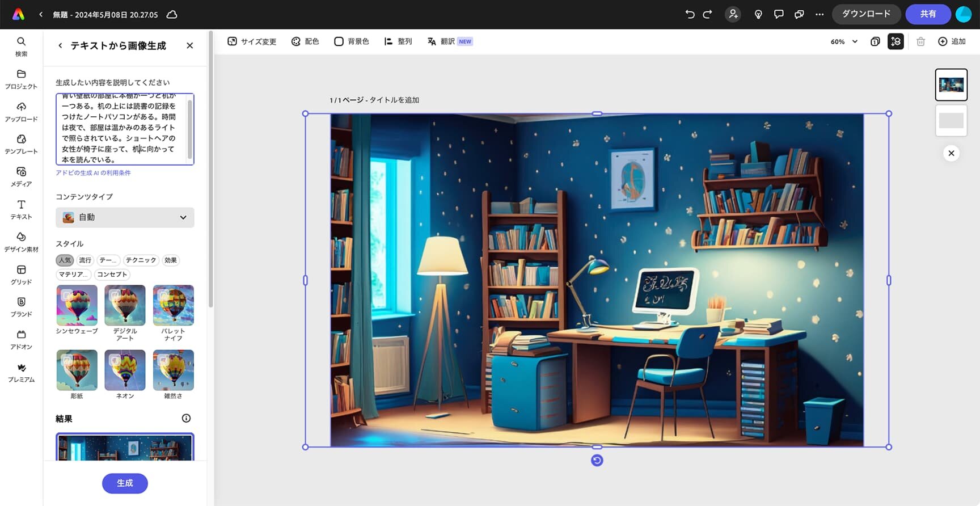Open Design Assets in the sidebar

click(x=21, y=242)
